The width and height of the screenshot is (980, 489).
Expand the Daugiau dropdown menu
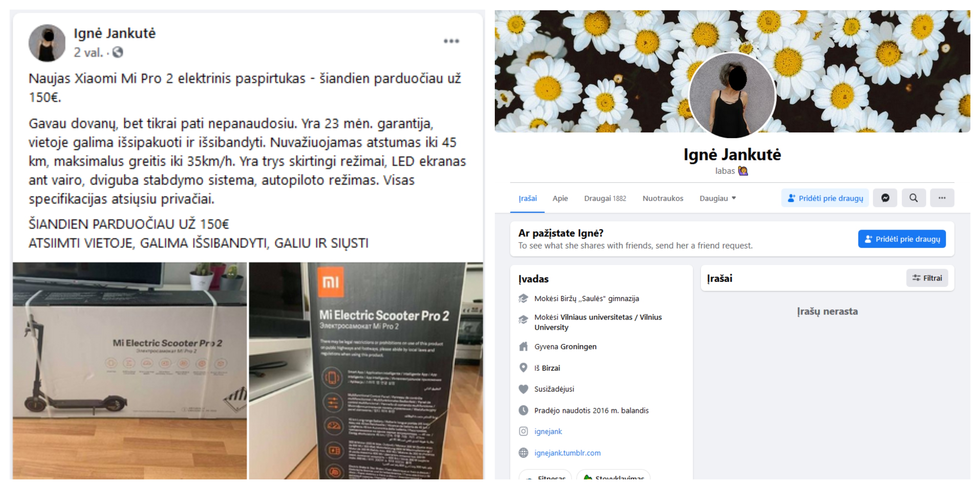pos(718,198)
